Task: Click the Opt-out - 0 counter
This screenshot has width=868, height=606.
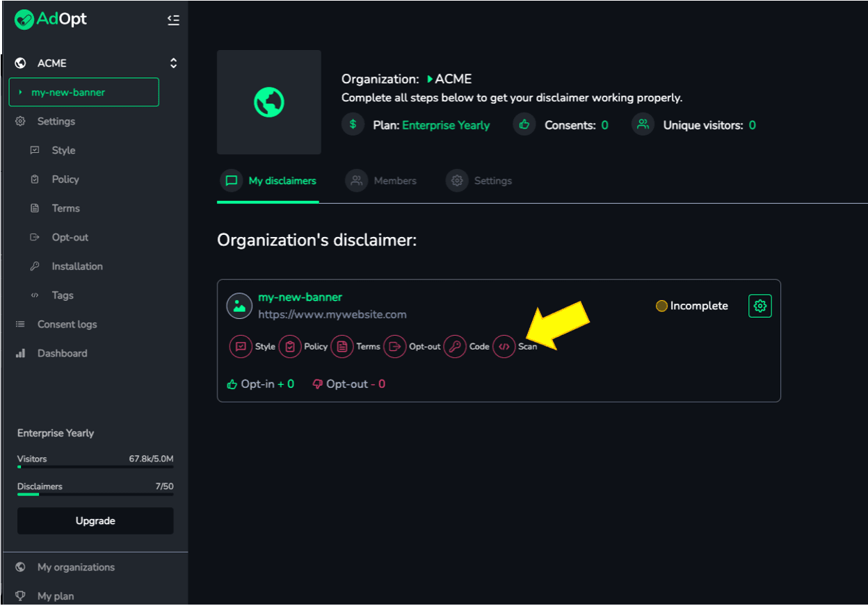Action: pyautogui.click(x=349, y=384)
